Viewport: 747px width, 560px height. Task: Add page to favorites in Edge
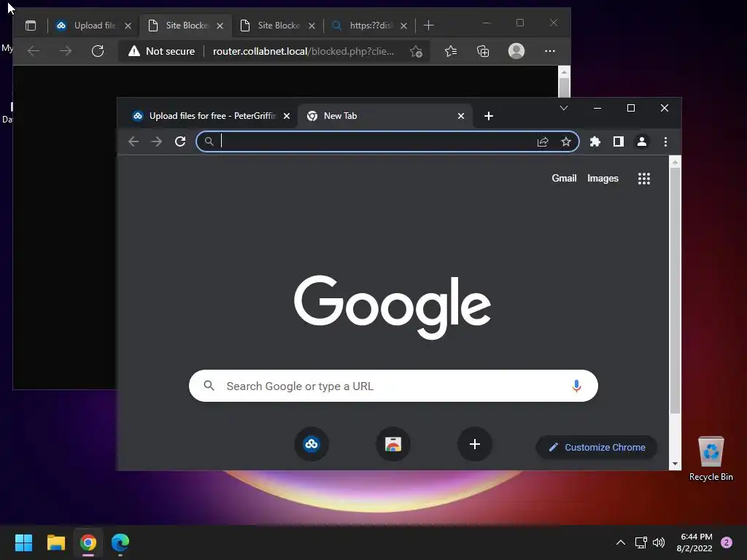[417, 52]
